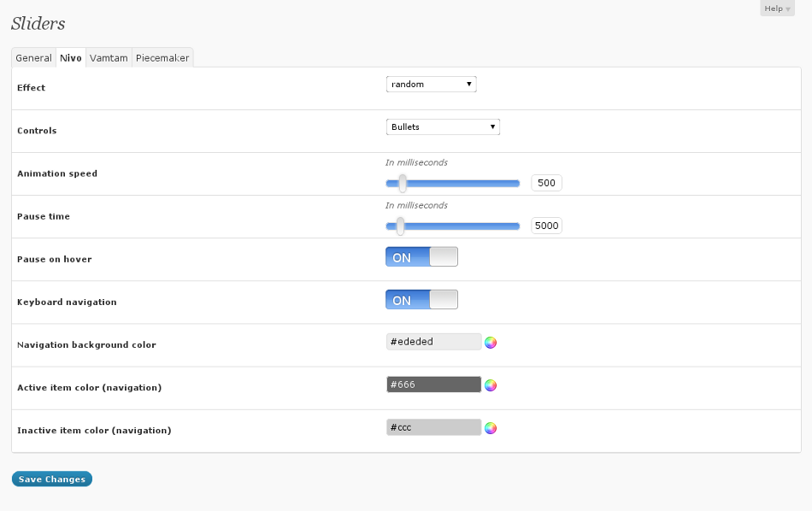Toggle the Keyboard navigation switch
Image resolution: width=812 pixels, height=511 pixels.
pyautogui.click(x=421, y=300)
